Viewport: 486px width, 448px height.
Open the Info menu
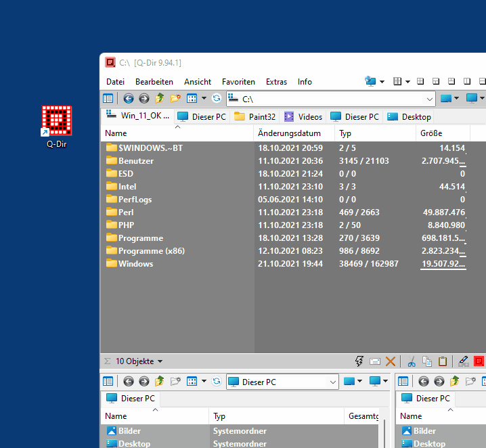pos(305,82)
